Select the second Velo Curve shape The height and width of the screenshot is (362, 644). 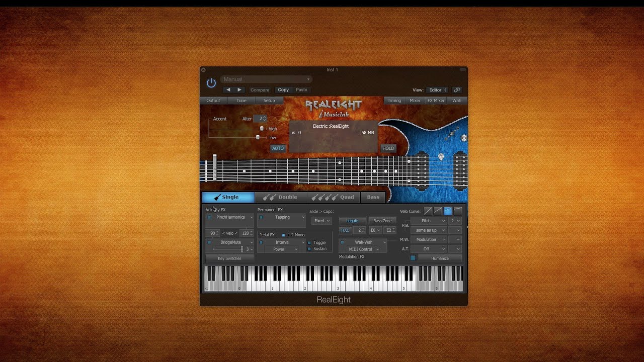point(438,211)
